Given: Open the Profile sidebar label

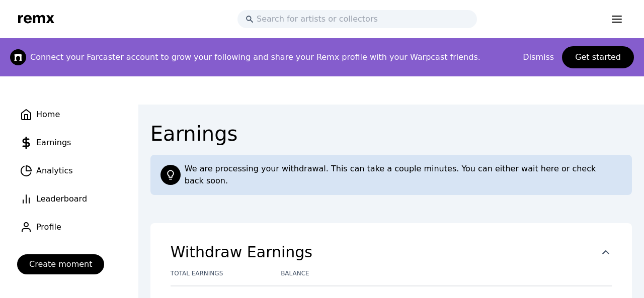Looking at the screenshot, I should click(49, 227).
